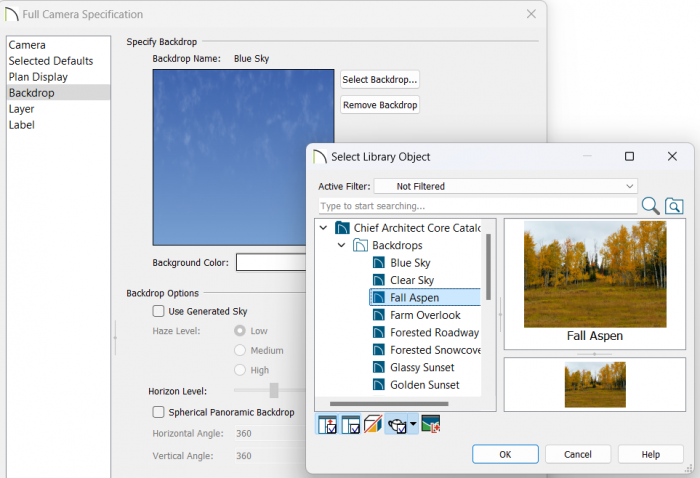Click the Forested Roadway item icon
Viewport: 700px width, 478px height.
pyautogui.click(x=379, y=332)
